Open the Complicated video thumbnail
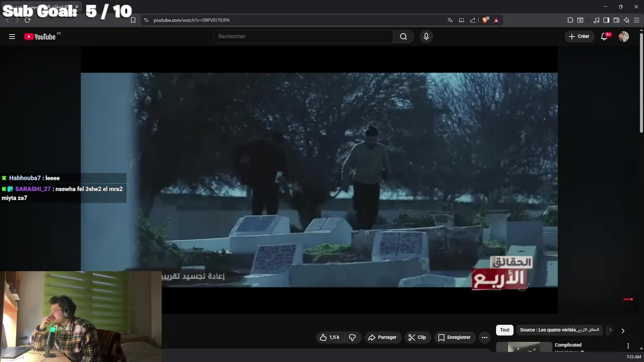This screenshot has width=644, height=362. coord(524,347)
